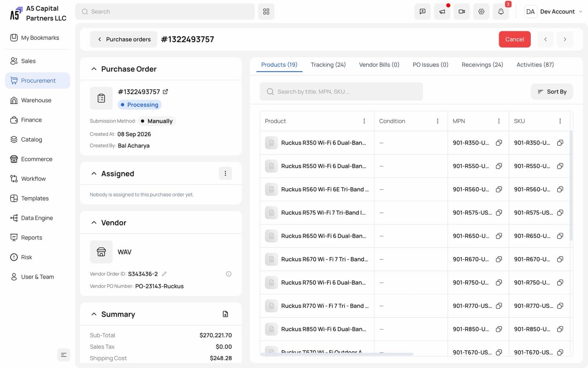
Task: Collapse the Purchase Order section
Action: click(94, 69)
